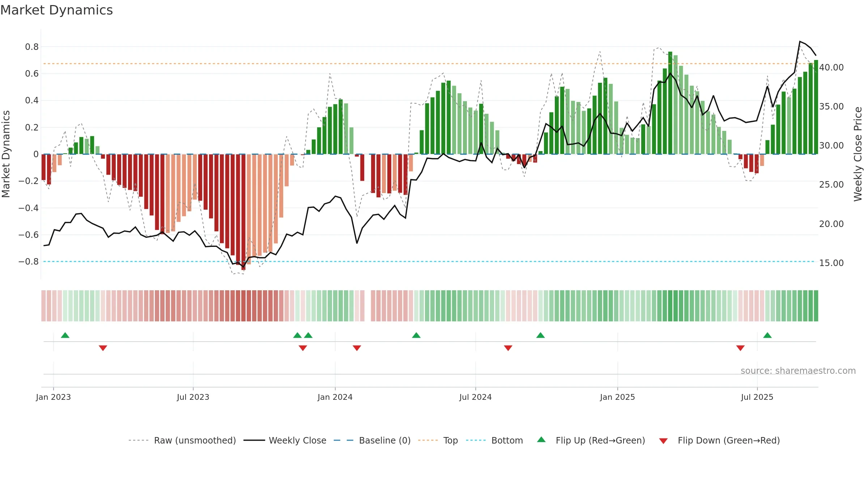Click the 30.00 right-axis price label
The width and height of the screenshot is (868, 488).
click(831, 145)
